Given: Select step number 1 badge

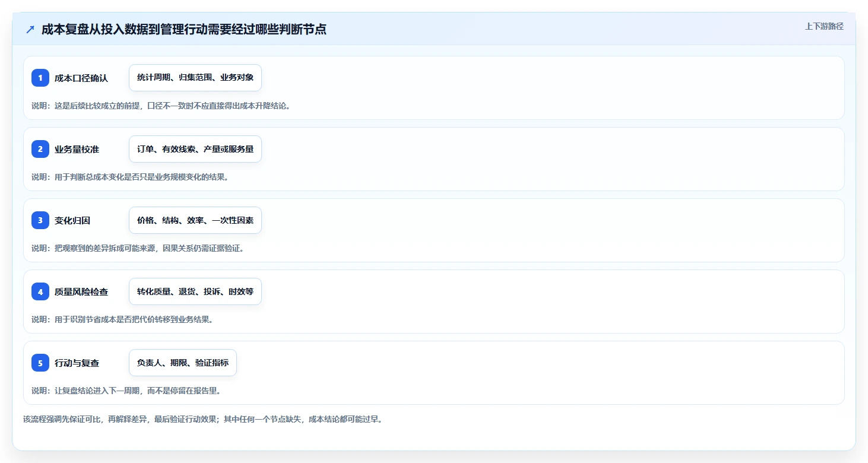Looking at the screenshot, I should [40, 78].
